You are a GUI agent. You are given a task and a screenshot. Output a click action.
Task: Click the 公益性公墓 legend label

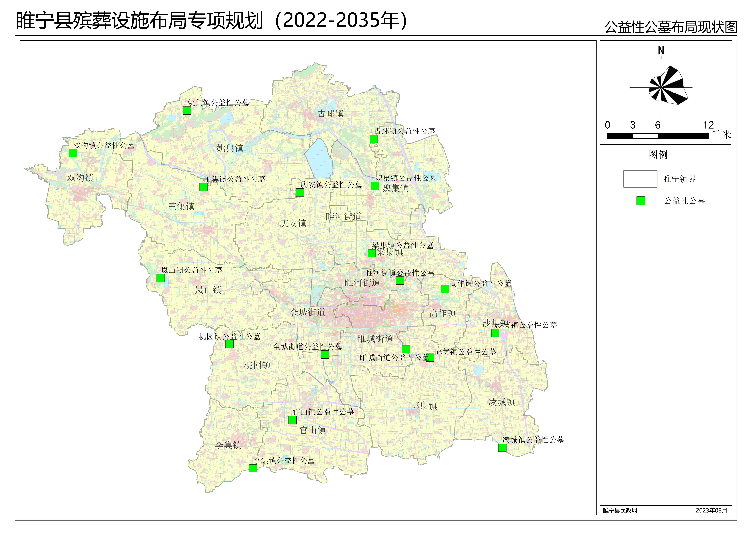click(685, 201)
